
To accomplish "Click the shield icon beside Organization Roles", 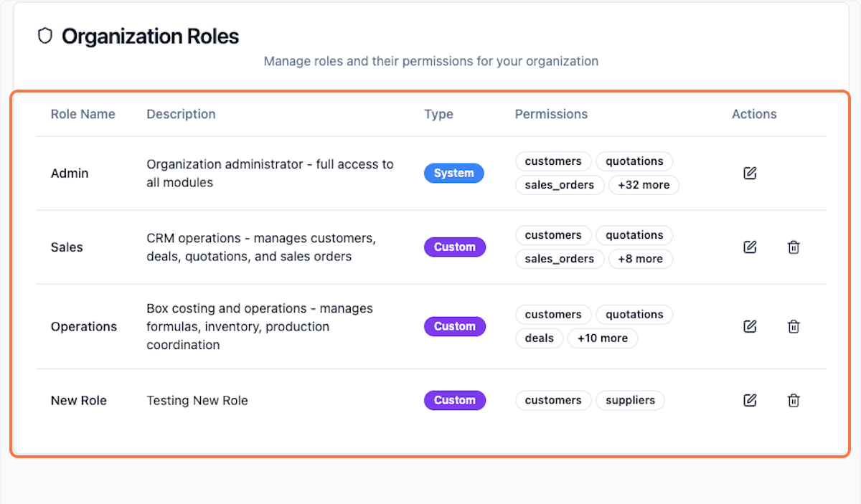I will 45,36.
